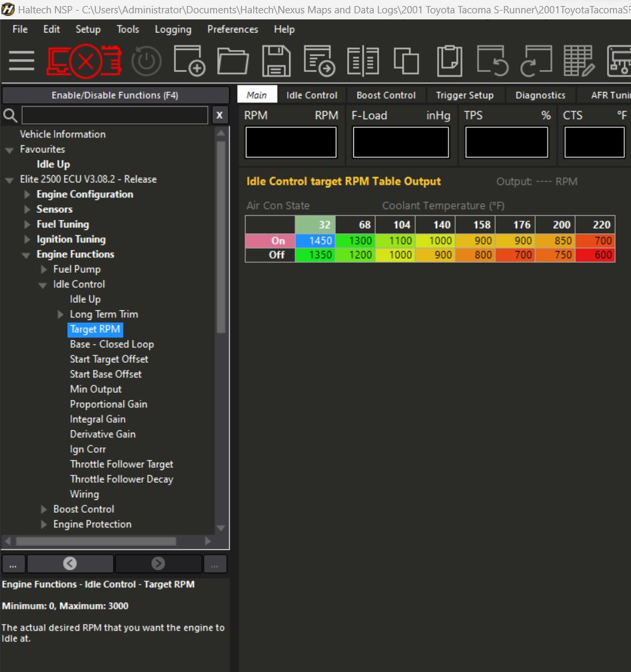Image resolution: width=631 pixels, height=672 pixels.
Task: Open the table edit pencil icon
Action: click(x=579, y=61)
